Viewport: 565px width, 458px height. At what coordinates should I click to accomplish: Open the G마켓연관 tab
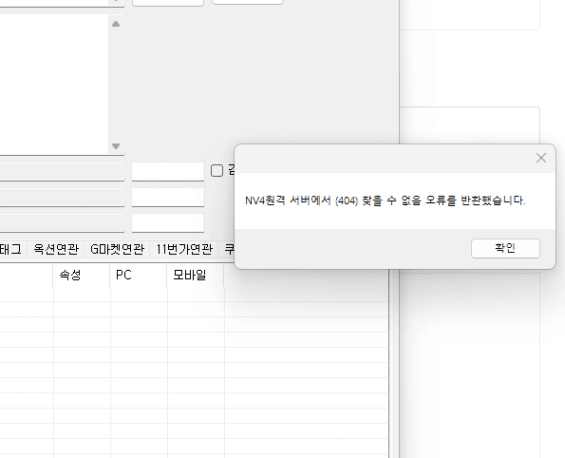117,249
